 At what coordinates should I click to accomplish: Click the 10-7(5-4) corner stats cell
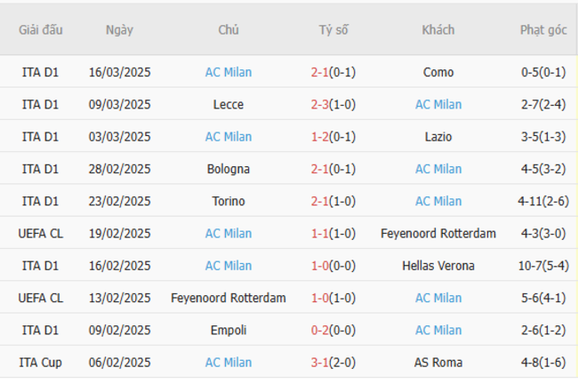coord(542,266)
